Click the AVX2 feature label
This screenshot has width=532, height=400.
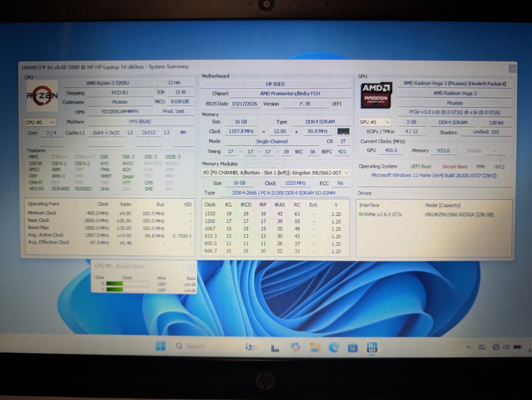(x=128, y=163)
